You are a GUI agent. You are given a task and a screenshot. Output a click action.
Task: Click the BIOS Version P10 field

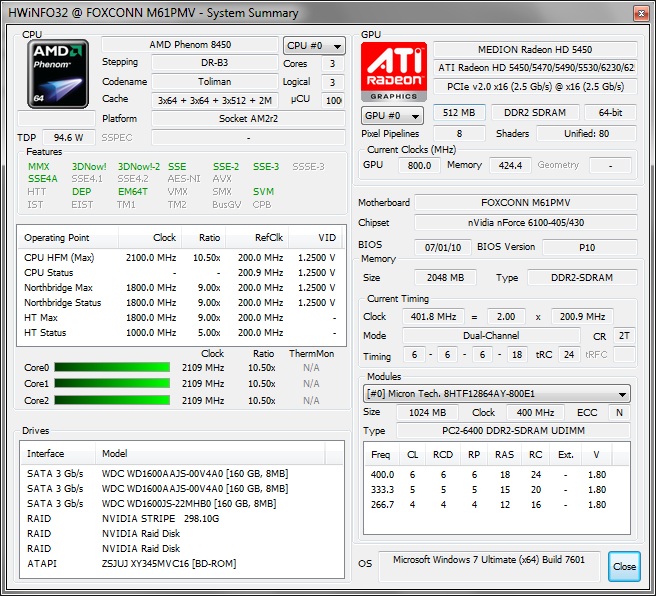coord(589,247)
